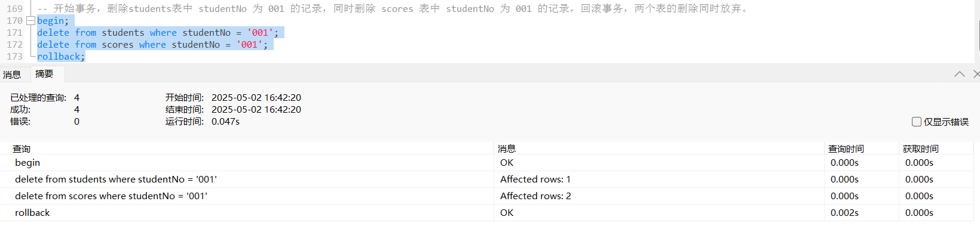
Task: Collapse the code fold marker beside begin
Action: pos(30,21)
